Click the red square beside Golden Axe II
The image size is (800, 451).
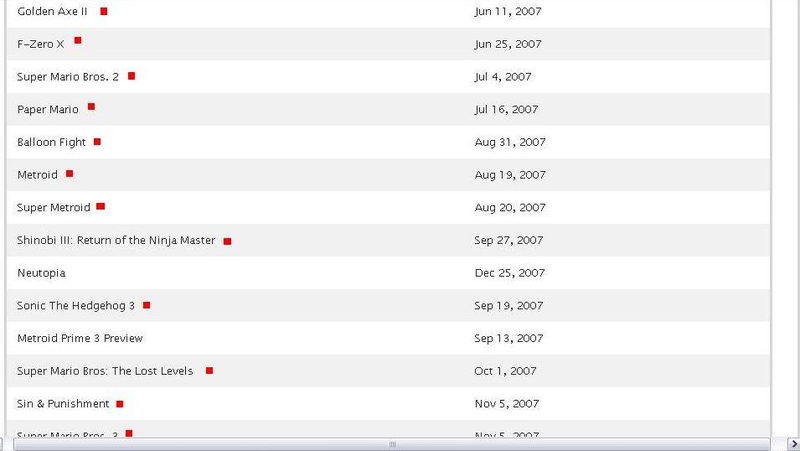[x=104, y=11]
